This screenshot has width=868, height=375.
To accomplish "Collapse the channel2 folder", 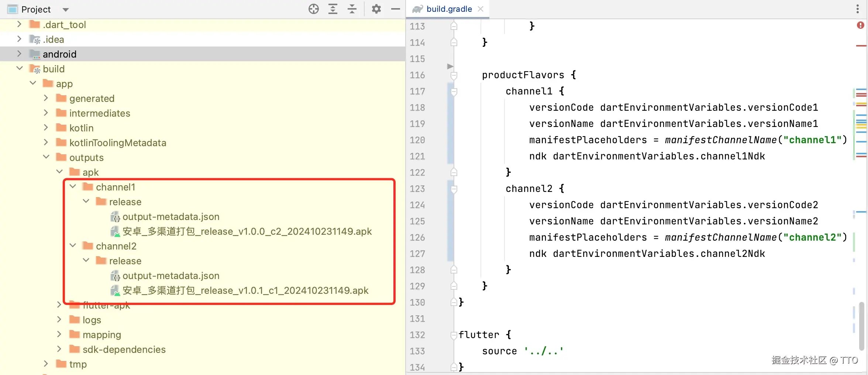I will click(73, 246).
